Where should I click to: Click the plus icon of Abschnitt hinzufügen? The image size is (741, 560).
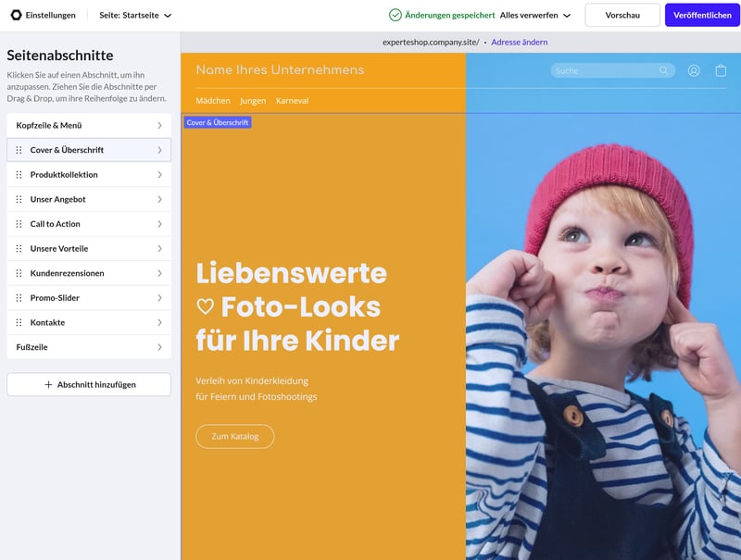48,385
